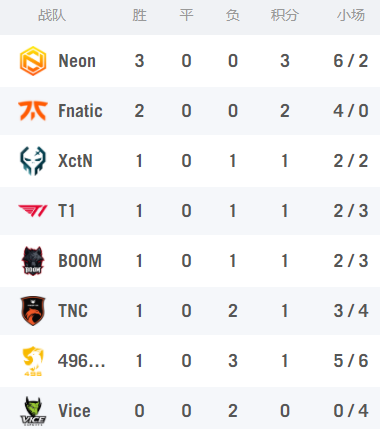Click the XctN skull logo
This screenshot has width=380, height=429.
pos(33,161)
